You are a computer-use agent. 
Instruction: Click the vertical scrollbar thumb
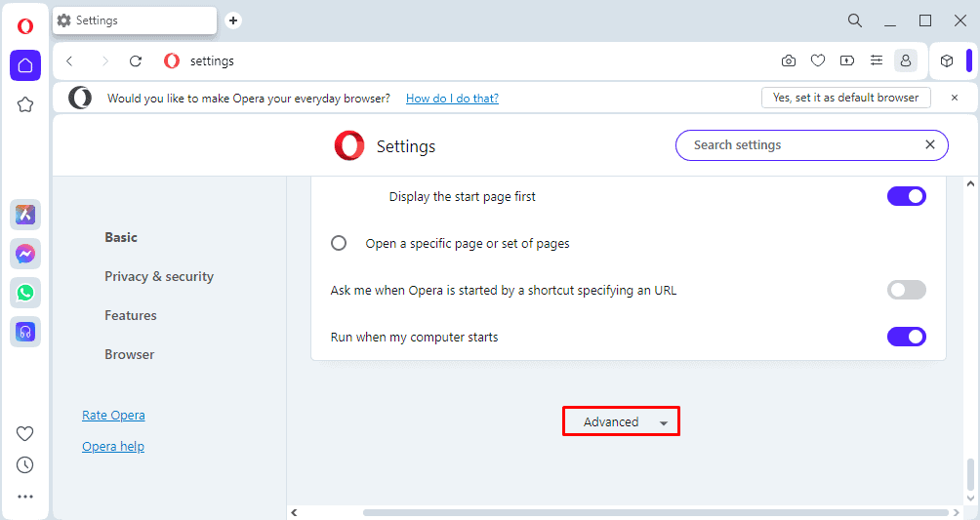970,475
